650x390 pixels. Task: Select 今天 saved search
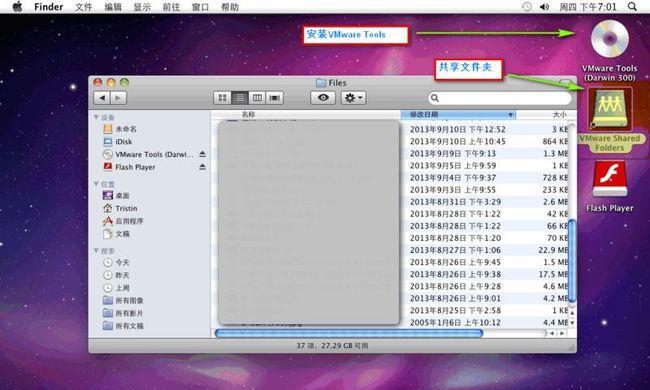[x=116, y=262]
